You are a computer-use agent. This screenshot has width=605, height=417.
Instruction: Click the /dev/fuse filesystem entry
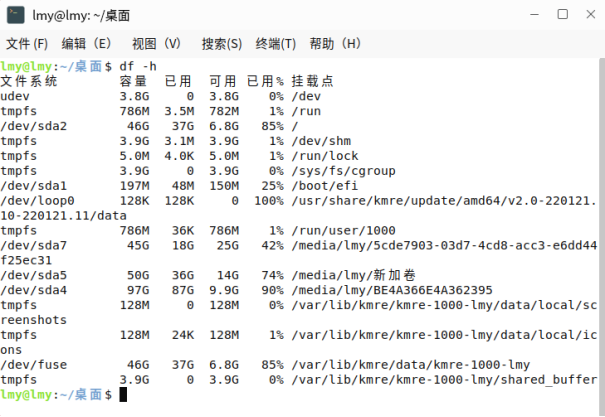click(34, 365)
